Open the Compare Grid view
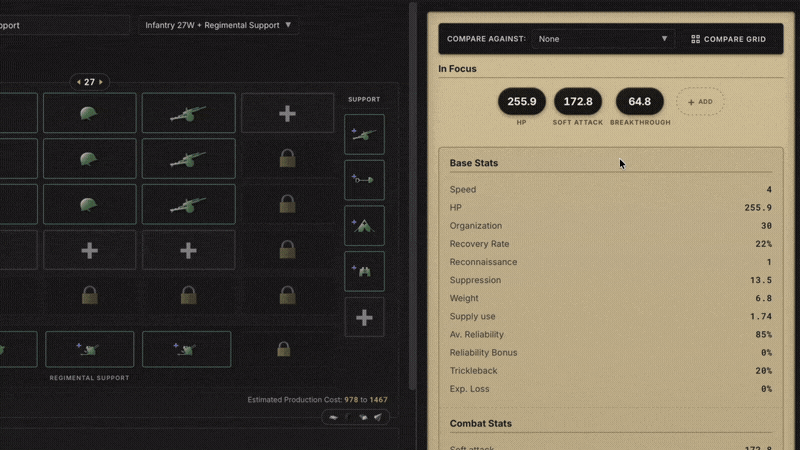 click(729, 39)
